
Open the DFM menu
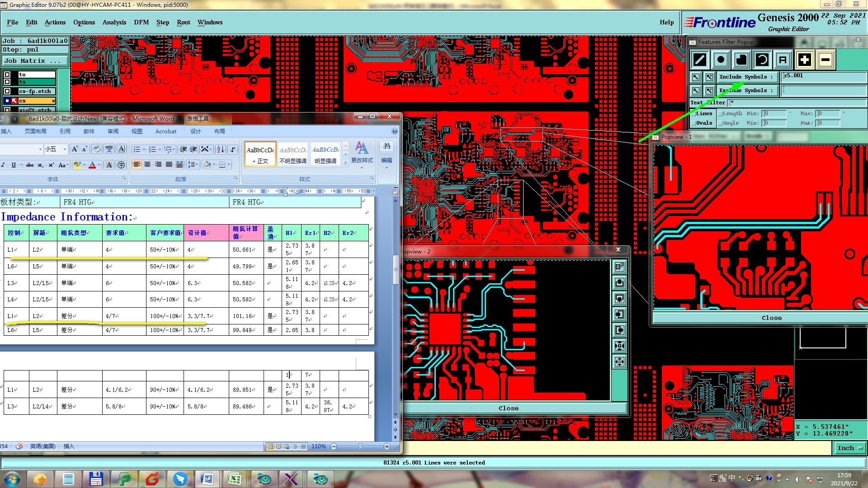point(141,22)
